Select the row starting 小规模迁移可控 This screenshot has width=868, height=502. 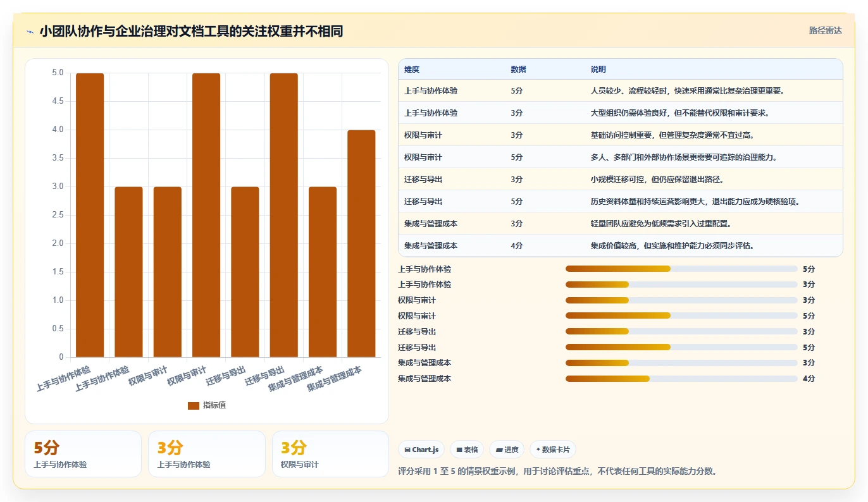click(621, 179)
